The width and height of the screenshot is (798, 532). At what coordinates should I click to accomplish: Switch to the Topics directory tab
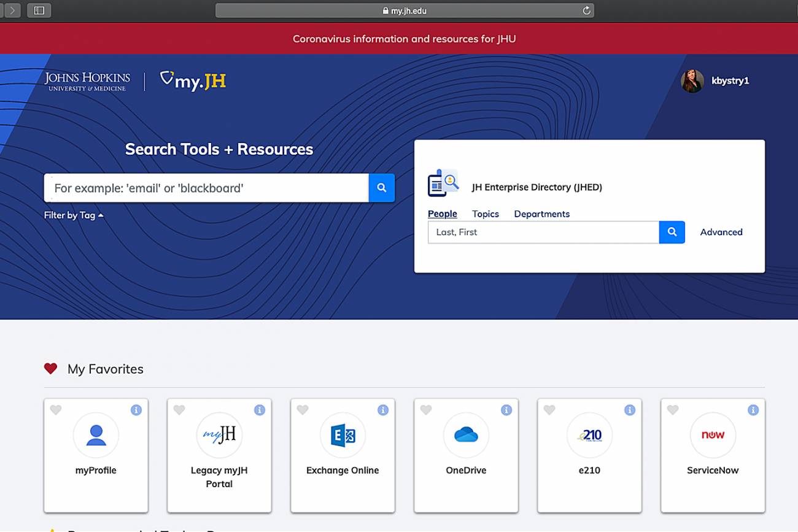click(485, 214)
